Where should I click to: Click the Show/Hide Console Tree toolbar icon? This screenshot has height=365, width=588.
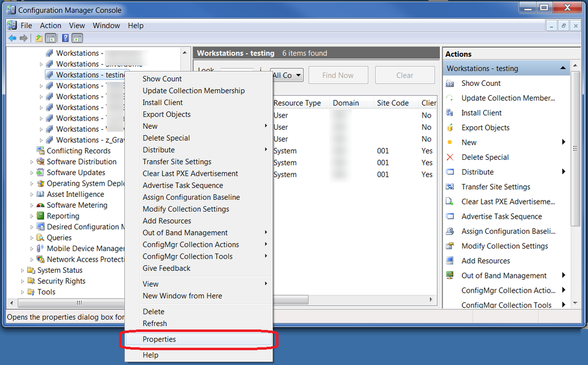pyautogui.click(x=51, y=38)
